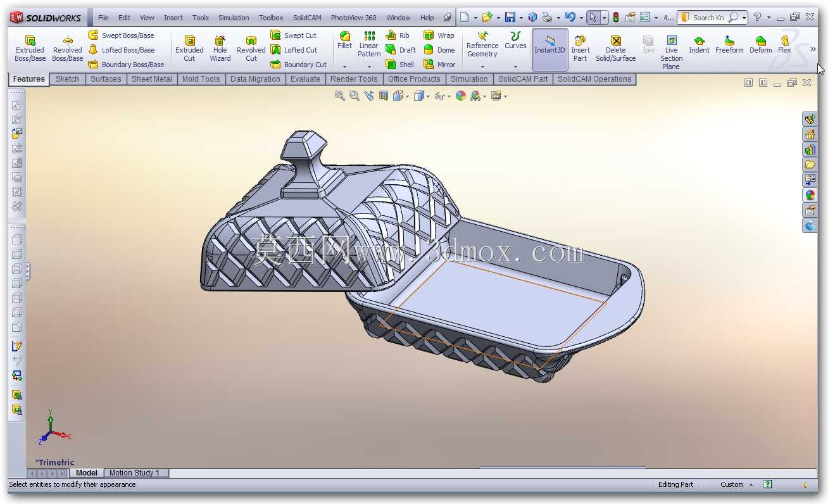Open the Appearances tab in right task pane
The height and width of the screenshot is (504, 835).
point(810,195)
